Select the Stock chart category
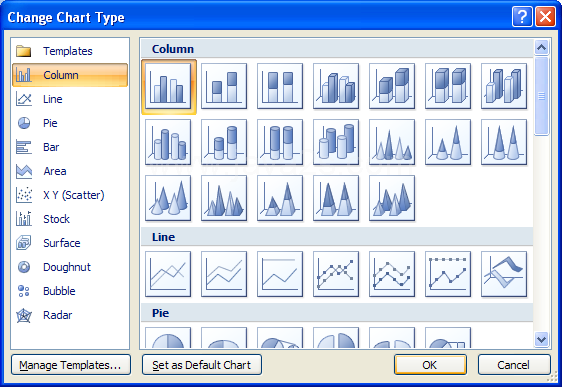The width and height of the screenshot is (562, 387). pyautogui.click(x=70, y=219)
